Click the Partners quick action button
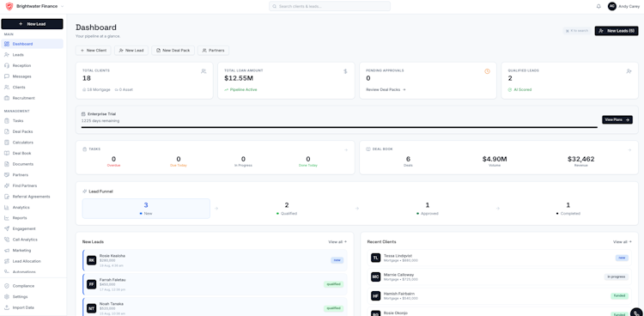This screenshot has width=644, height=316. coord(213,50)
